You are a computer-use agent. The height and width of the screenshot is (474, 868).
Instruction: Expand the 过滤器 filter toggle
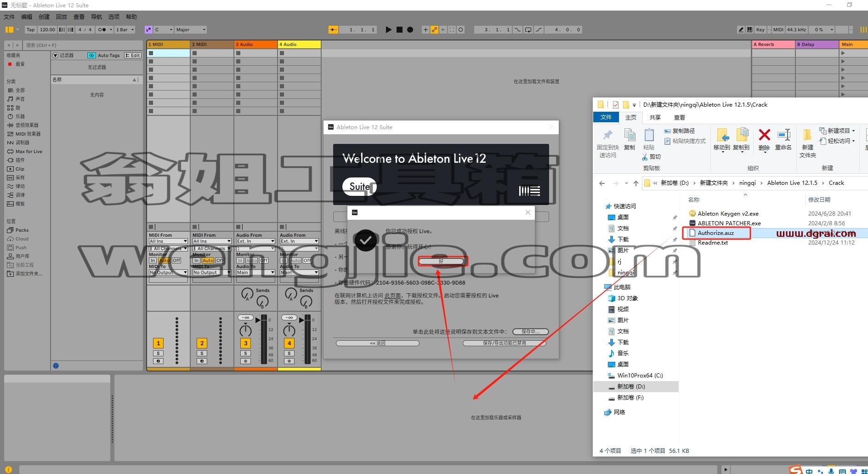tap(56, 55)
